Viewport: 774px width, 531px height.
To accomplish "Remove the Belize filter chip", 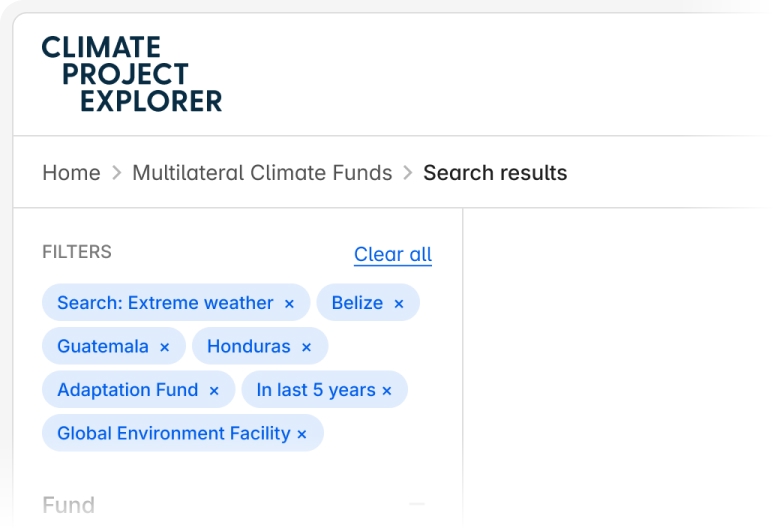I will (x=398, y=304).
